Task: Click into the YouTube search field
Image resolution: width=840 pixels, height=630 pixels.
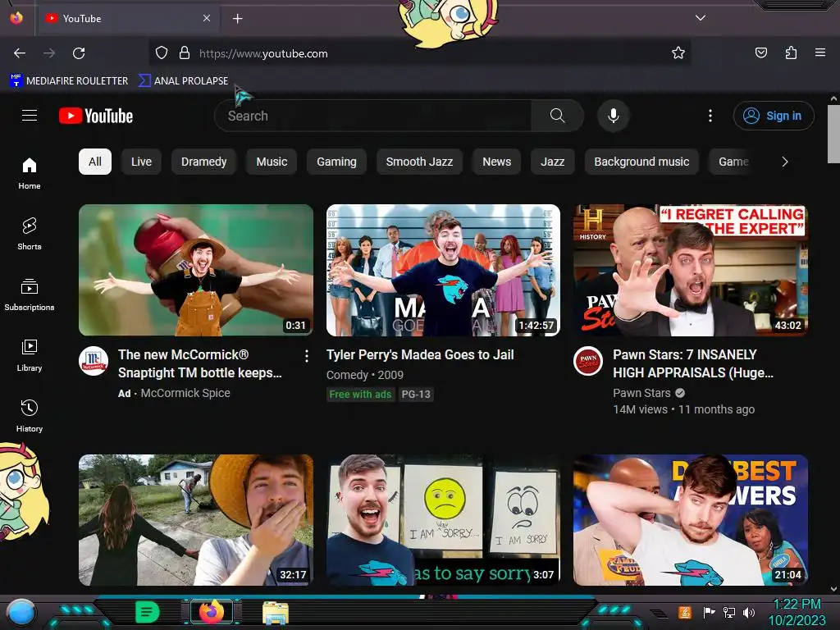Action: 373,116
